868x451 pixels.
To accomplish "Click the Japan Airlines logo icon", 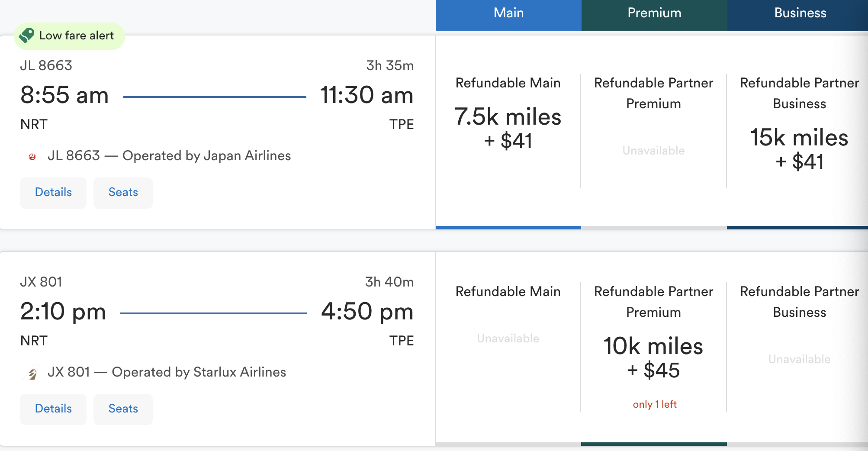I will (x=32, y=157).
